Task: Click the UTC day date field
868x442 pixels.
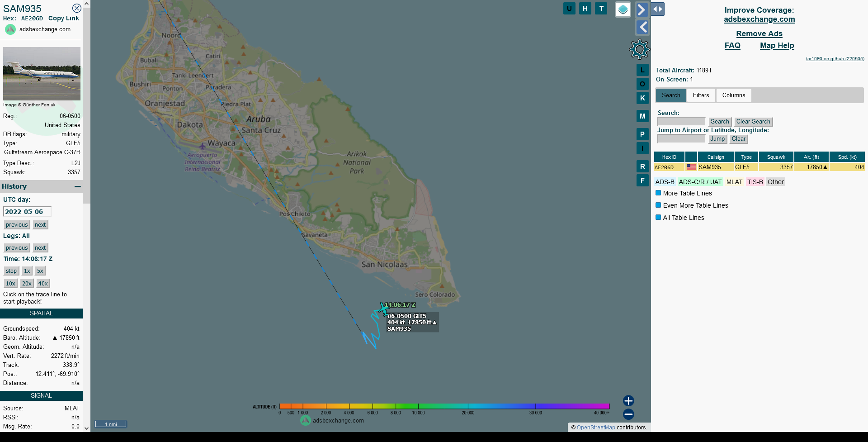Action: pos(27,212)
